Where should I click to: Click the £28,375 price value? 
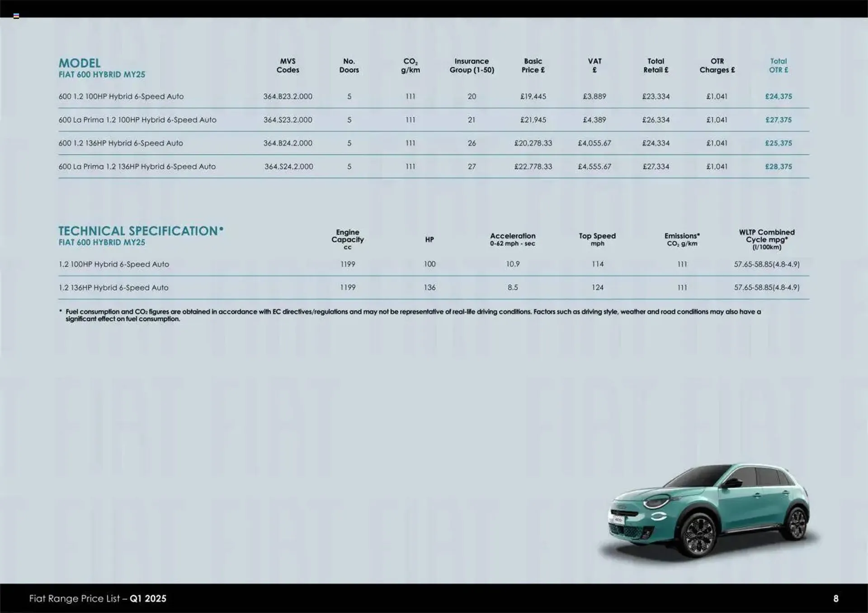point(778,166)
